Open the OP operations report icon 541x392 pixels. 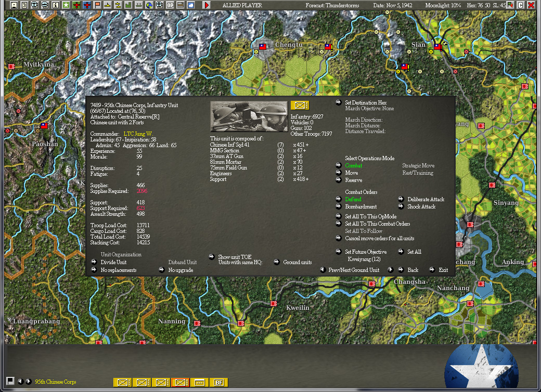(170, 5)
